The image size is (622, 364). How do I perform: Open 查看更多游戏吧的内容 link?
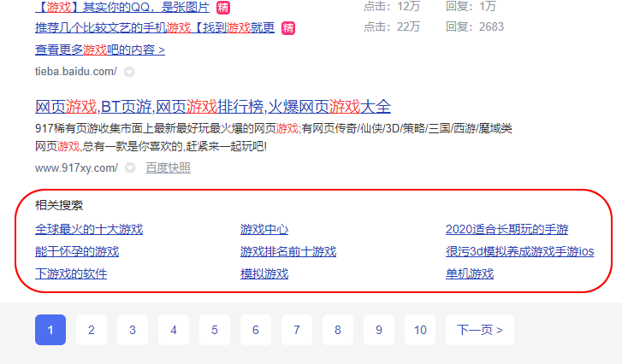(x=100, y=50)
